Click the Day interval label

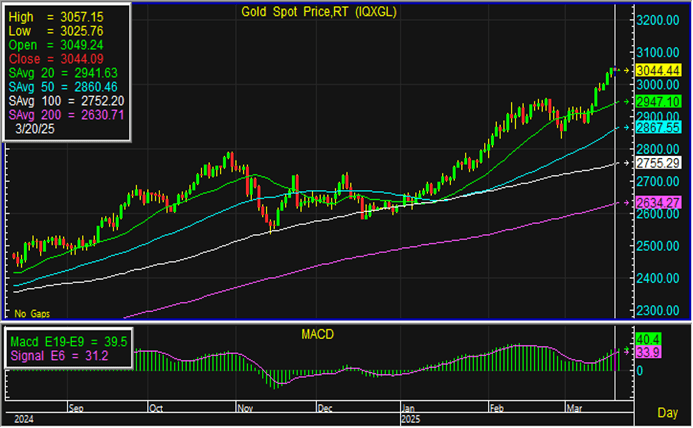click(669, 413)
